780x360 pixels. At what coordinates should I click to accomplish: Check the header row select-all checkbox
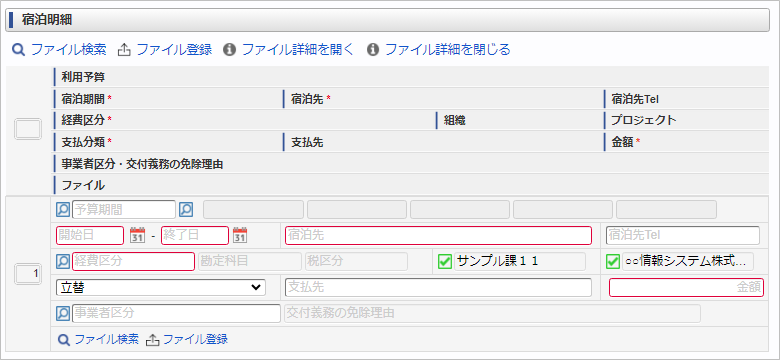click(28, 130)
